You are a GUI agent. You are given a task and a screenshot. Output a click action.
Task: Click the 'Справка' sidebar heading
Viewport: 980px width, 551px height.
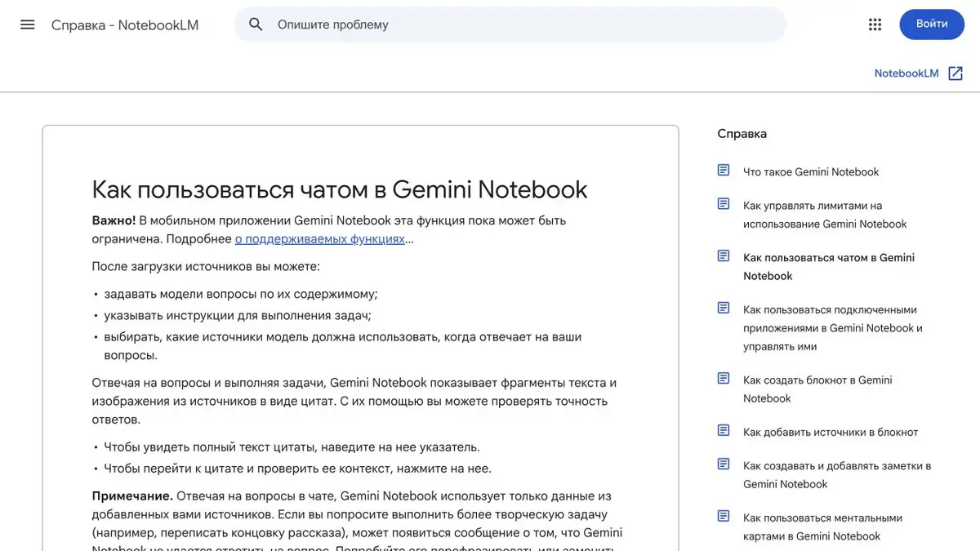coord(742,134)
